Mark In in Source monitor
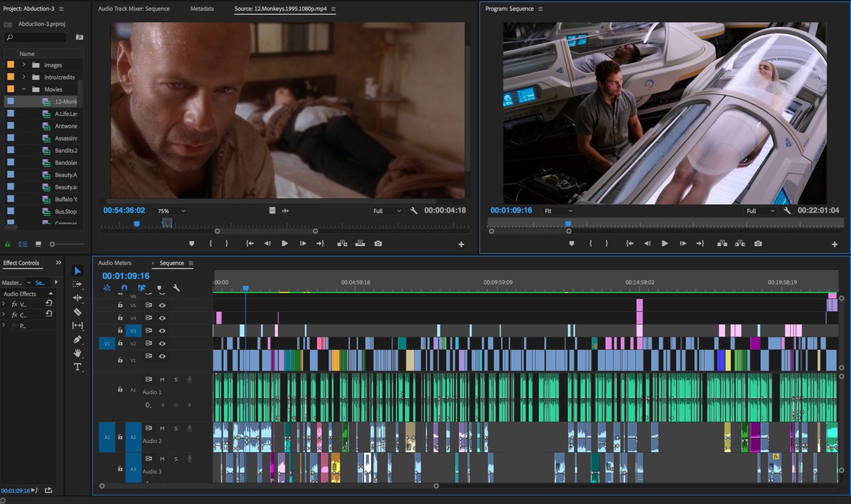 211,243
